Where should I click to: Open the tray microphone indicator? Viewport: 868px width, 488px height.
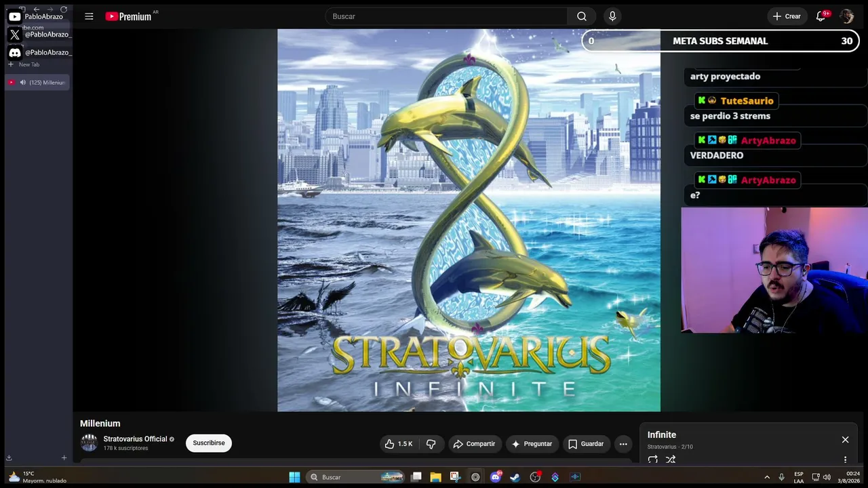coord(781,477)
